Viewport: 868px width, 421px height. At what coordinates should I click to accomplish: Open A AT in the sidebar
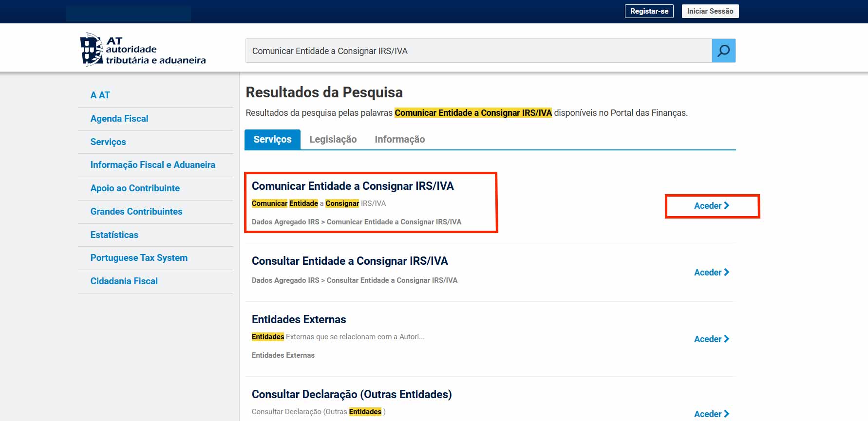click(100, 95)
